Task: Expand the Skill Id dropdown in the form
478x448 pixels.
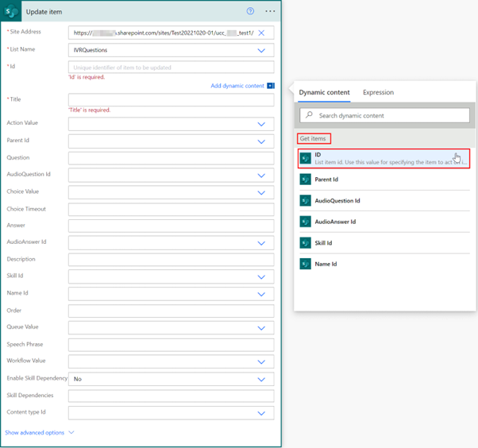Action: coord(261,277)
